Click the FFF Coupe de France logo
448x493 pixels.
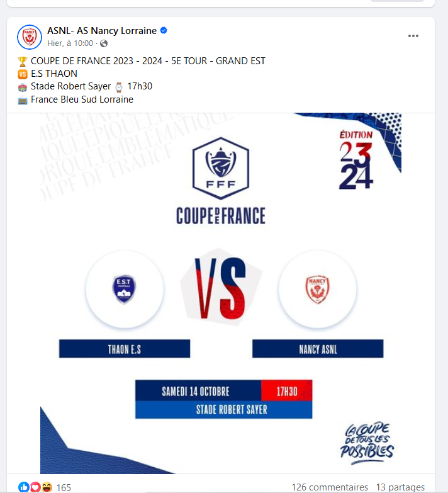tap(221, 181)
